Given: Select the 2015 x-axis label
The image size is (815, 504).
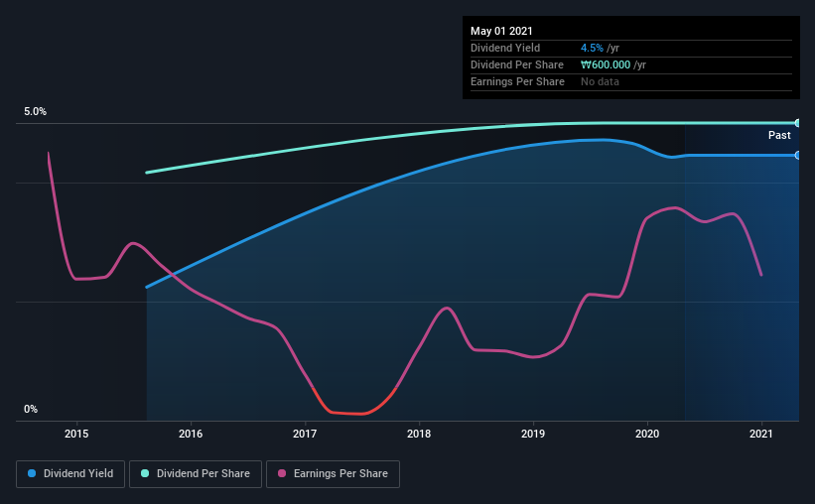Looking at the screenshot, I should (x=76, y=434).
